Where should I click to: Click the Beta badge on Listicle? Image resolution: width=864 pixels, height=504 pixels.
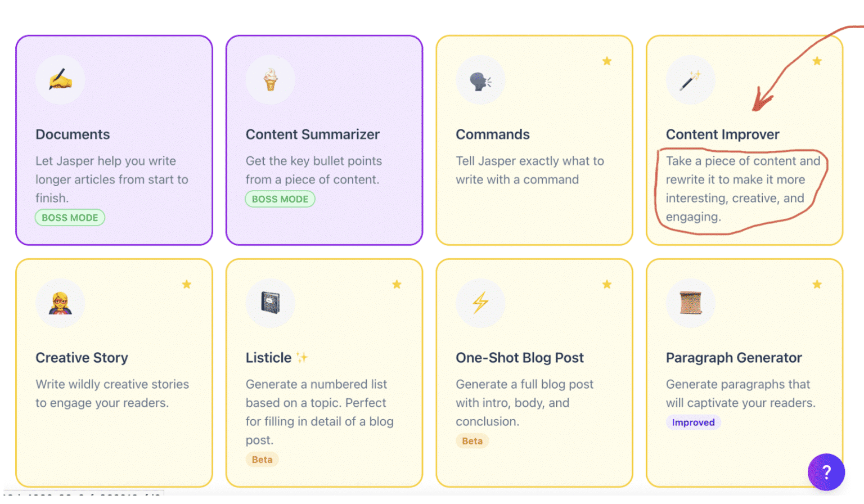[262, 460]
